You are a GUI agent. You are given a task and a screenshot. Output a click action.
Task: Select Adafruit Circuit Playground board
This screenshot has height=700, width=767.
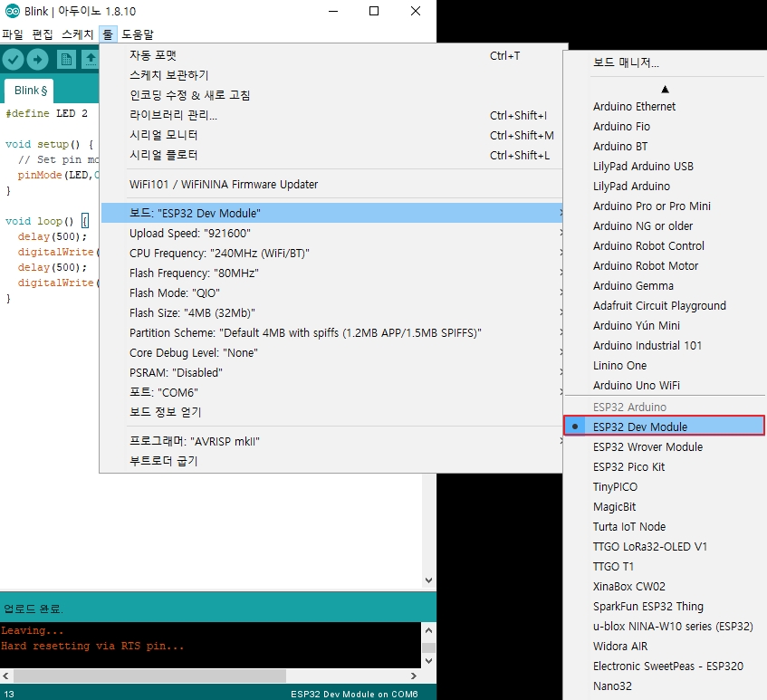pyautogui.click(x=664, y=306)
